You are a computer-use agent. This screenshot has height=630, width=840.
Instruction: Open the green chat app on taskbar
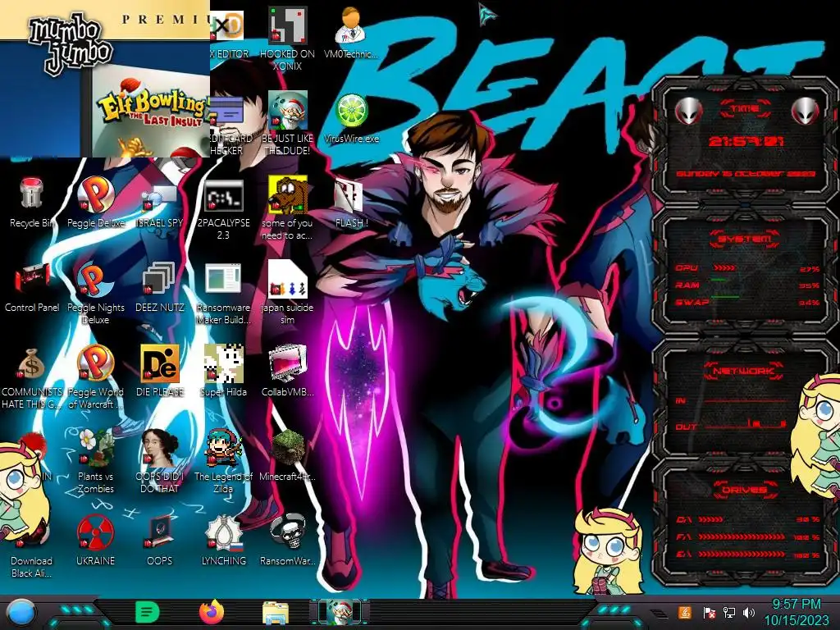click(x=148, y=612)
